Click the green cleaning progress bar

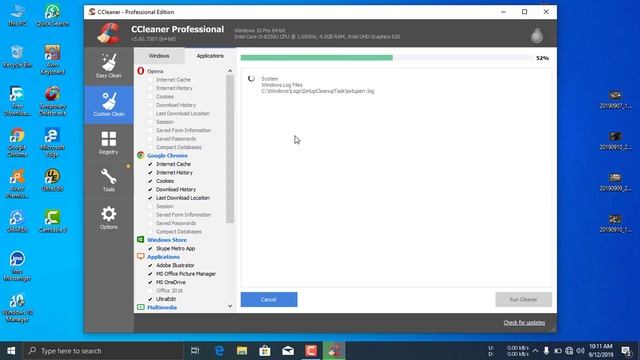[316, 58]
